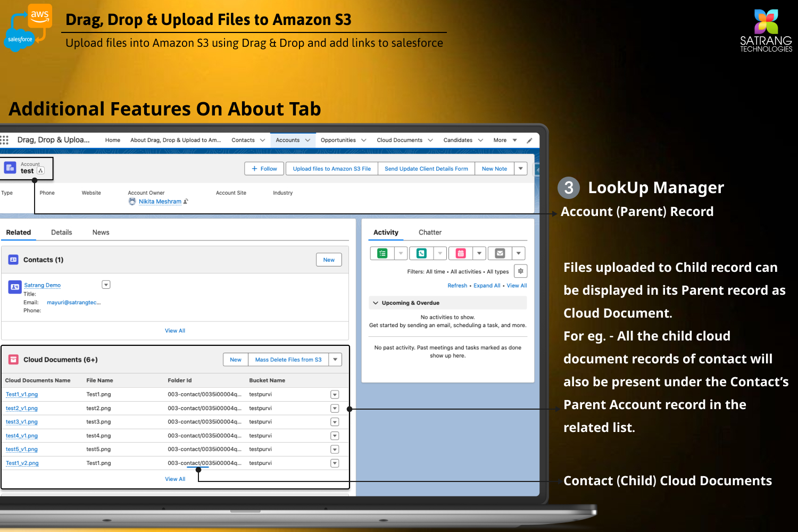This screenshot has width=798, height=532.
Task: Open dropdown next to Email icon
Action: 519,253
